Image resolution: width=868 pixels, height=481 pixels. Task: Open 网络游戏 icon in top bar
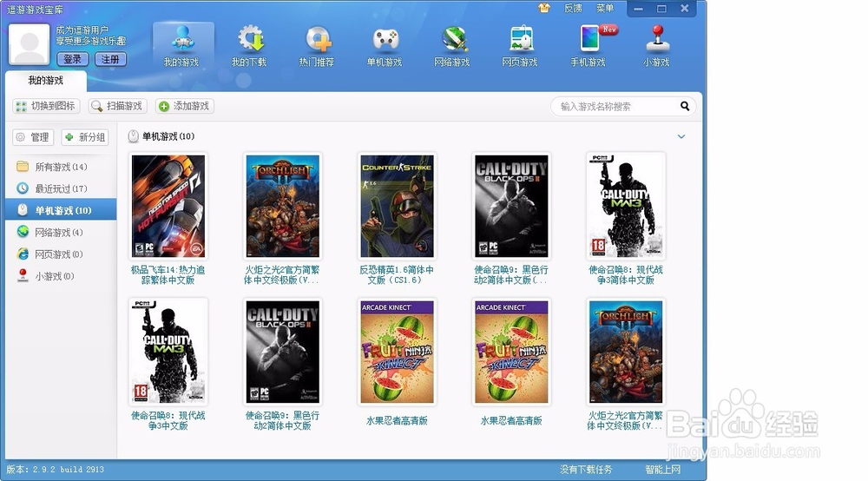tap(452, 47)
